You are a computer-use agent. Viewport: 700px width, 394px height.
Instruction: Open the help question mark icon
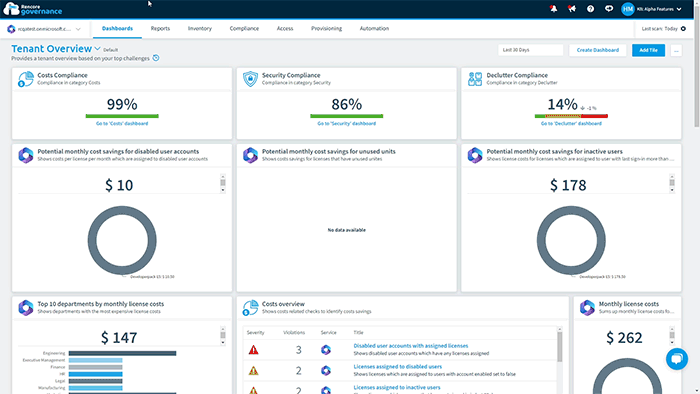point(590,8)
